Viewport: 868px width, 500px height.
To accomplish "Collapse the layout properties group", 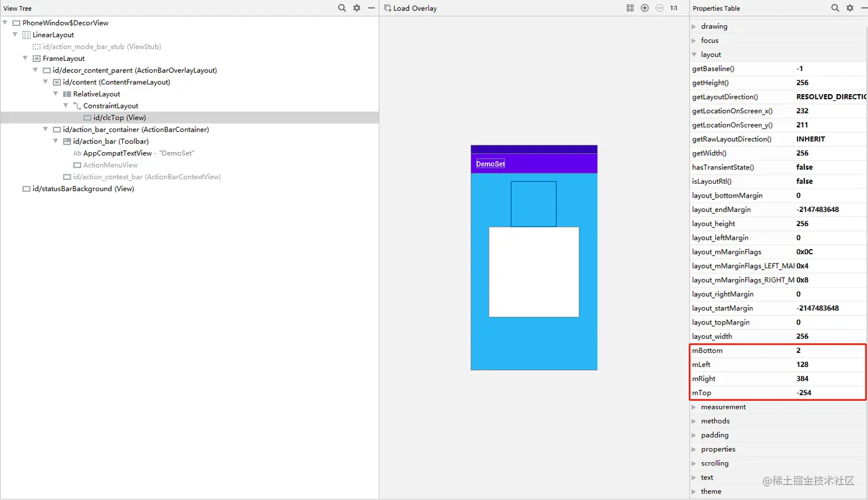I will 694,54.
